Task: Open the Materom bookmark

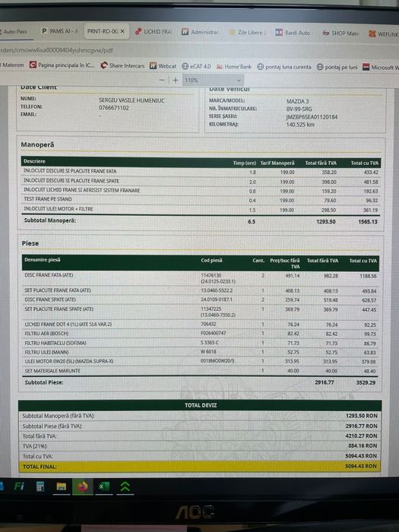Action: coord(13,65)
